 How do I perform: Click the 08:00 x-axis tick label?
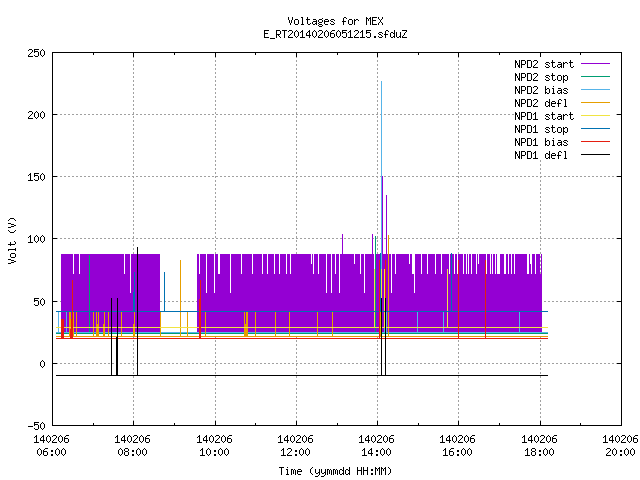132,452
